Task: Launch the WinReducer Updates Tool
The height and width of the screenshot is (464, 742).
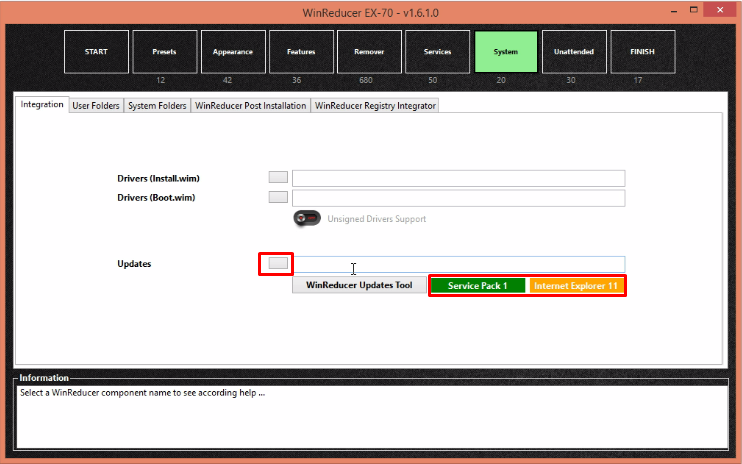Action: 359,285
